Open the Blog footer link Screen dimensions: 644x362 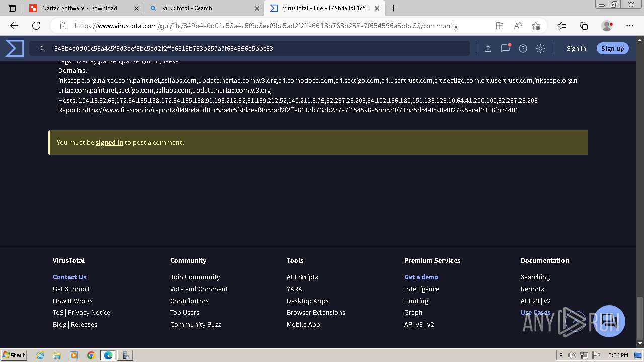point(59,324)
